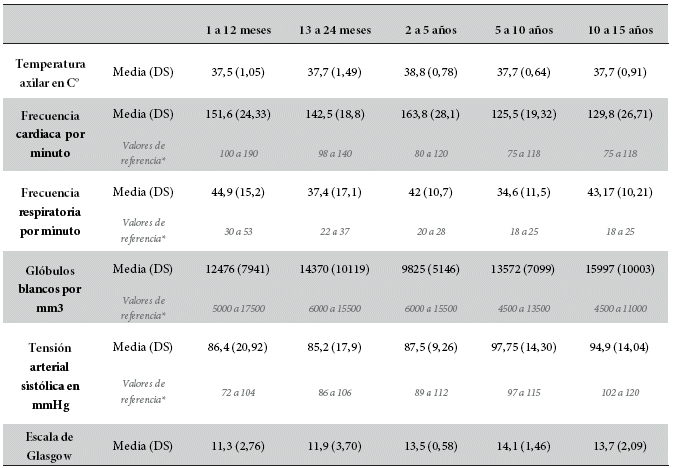Select the "5 a 10 años" header cell

[527, 30]
